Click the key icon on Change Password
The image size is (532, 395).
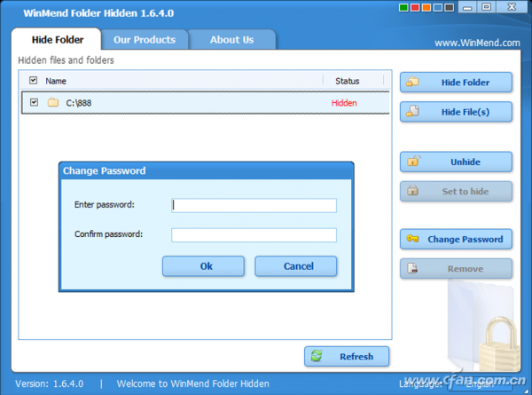(x=412, y=239)
